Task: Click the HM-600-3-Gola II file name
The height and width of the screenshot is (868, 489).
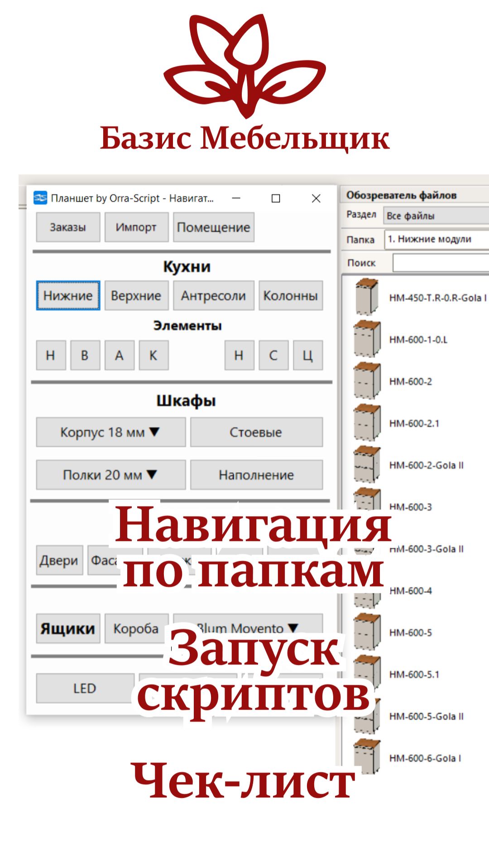Action: click(426, 549)
